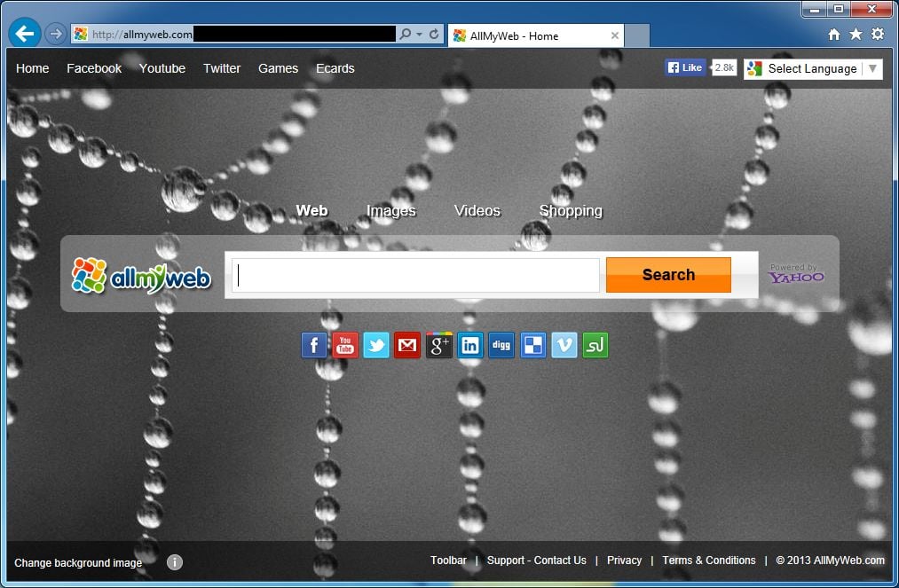
Task: Click the © 2013 AllMyWeb.com footer text
Action: pyautogui.click(x=830, y=560)
